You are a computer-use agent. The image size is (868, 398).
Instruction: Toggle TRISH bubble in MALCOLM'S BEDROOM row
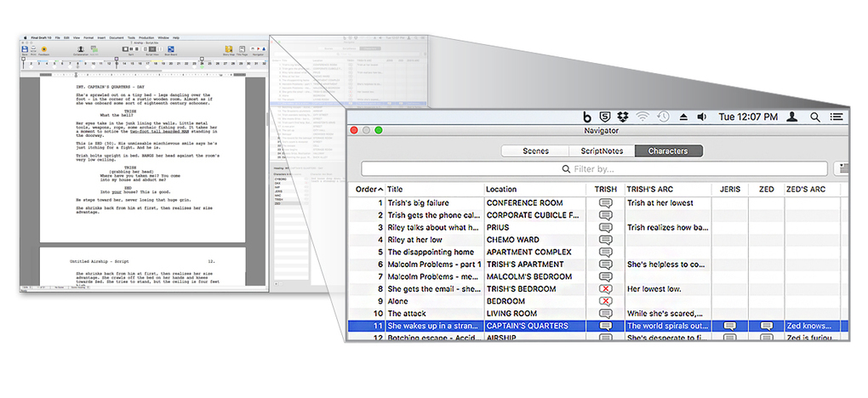pos(606,276)
